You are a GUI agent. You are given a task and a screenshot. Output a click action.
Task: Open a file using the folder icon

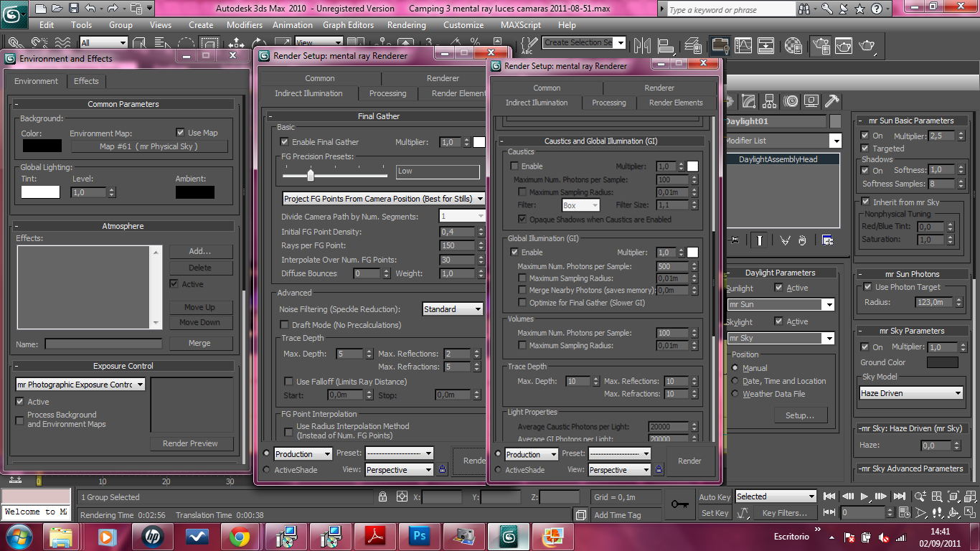tap(57, 9)
